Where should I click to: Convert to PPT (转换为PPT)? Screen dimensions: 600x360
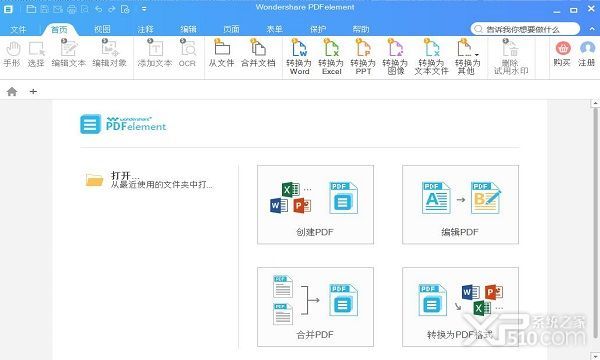pyautogui.click(x=363, y=57)
